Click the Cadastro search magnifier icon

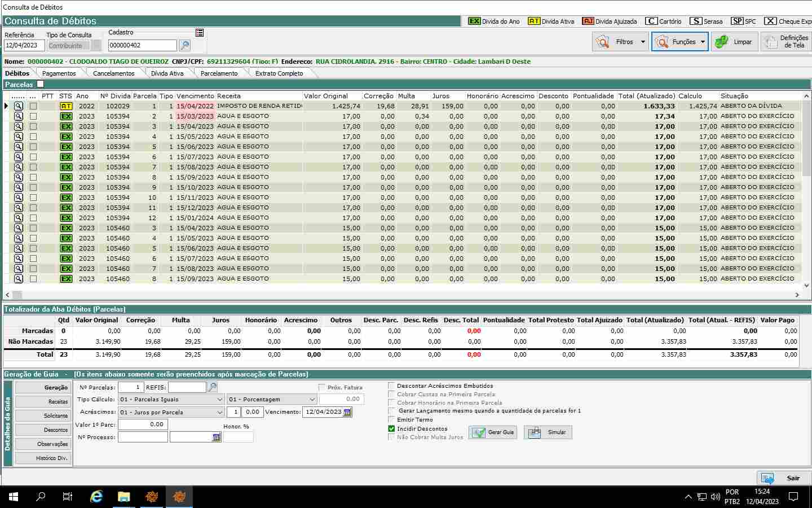pos(184,45)
